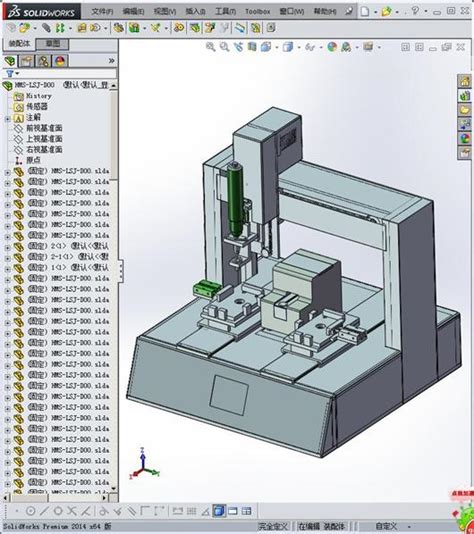The height and width of the screenshot is (534, 474).
Task: Open the DisplayManager color ball tab
Action: pos(60,61)
